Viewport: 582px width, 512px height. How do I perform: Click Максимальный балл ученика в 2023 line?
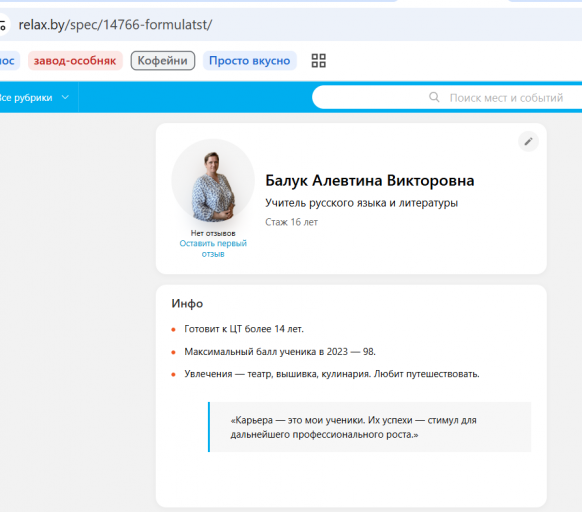(x=280, y=352)
